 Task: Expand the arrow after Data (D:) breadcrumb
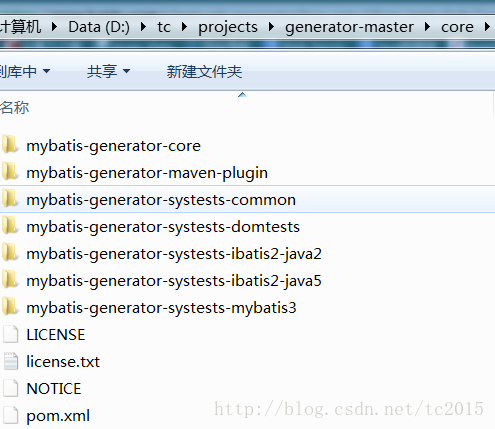coord(143,27)
